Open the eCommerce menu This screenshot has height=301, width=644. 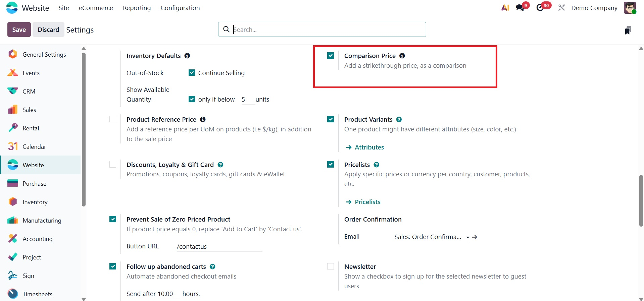(96, 8)
